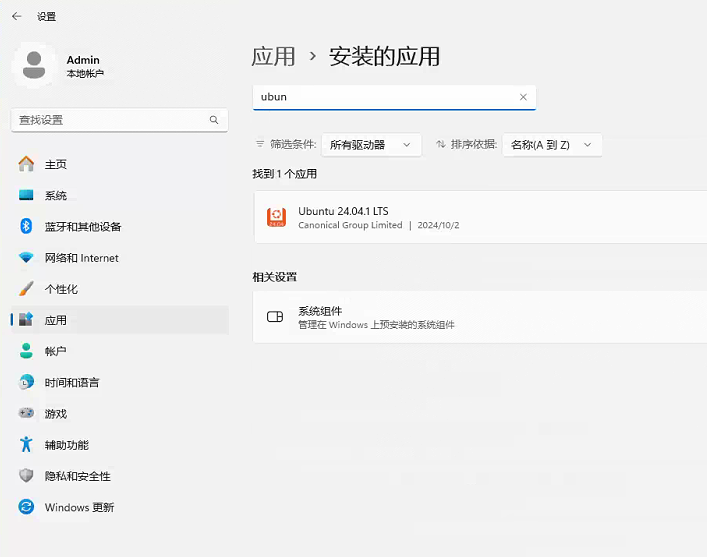Expand the 所有驱动器 filter dropdown
This screenshot has height=557, width=707.
pyautogui.click(x=371, y=145)
